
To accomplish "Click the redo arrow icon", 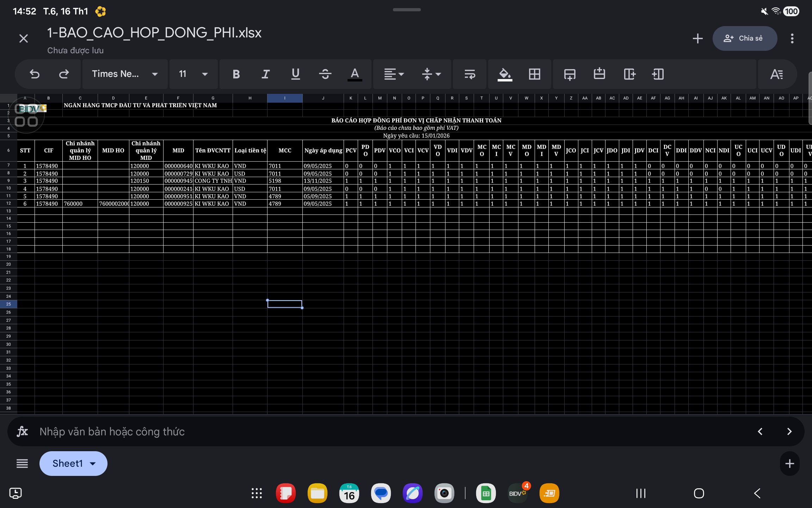I will 64,74.
